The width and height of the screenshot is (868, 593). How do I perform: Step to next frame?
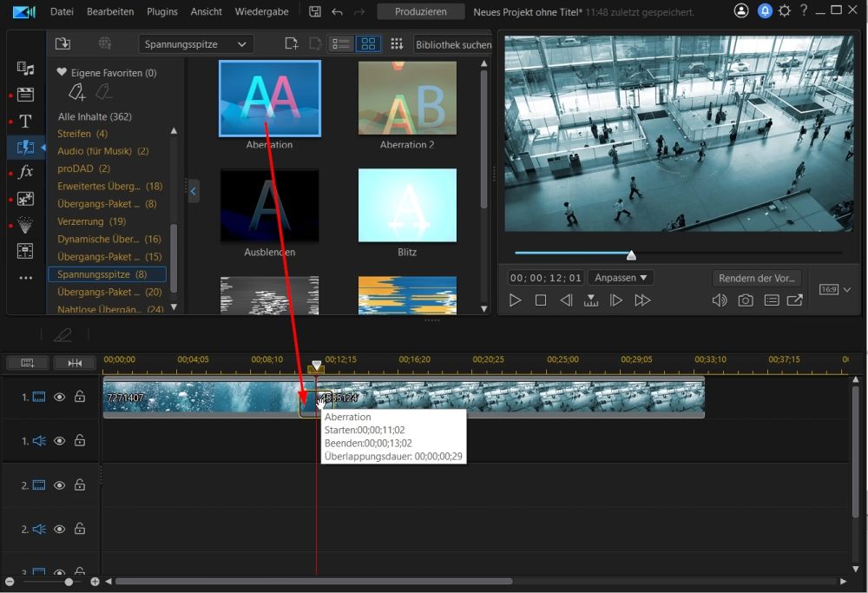click(x=615, y=300)
